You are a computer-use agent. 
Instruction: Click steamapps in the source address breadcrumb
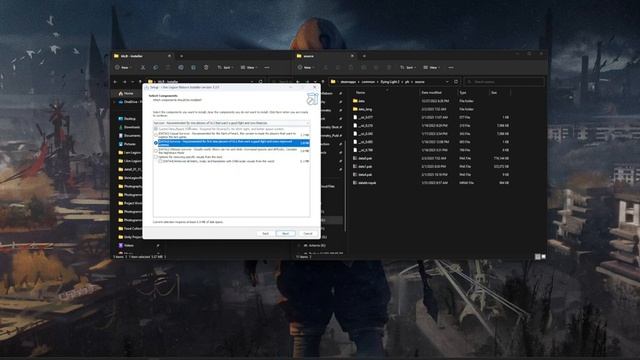tap(348, 82)
